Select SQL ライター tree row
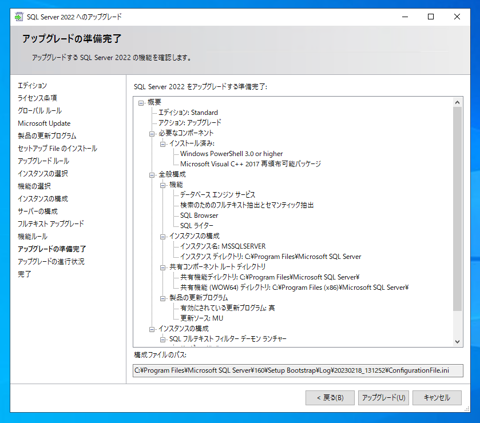The width and height of the screenshot is (480, 423). [x=197, y=226]
